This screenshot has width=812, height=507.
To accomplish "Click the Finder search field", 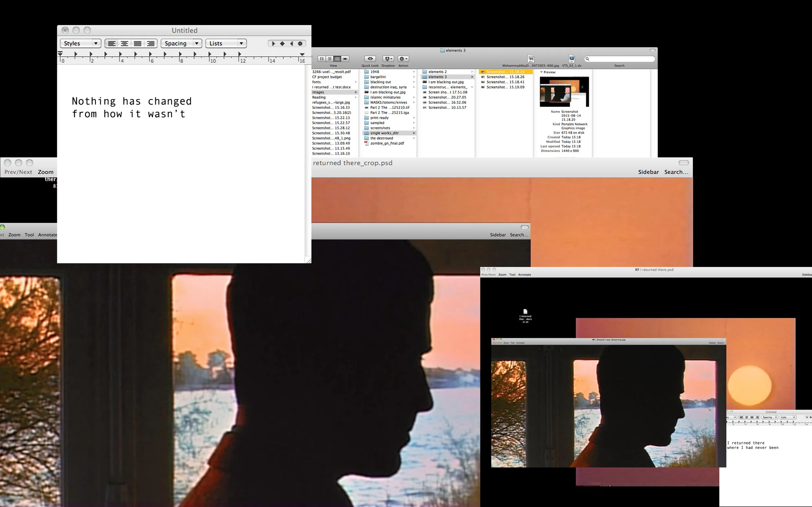I will (620, 59).
